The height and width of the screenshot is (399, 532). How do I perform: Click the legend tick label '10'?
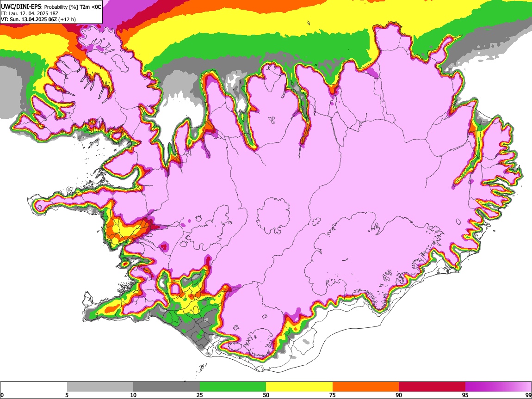[x=133, y=395]
